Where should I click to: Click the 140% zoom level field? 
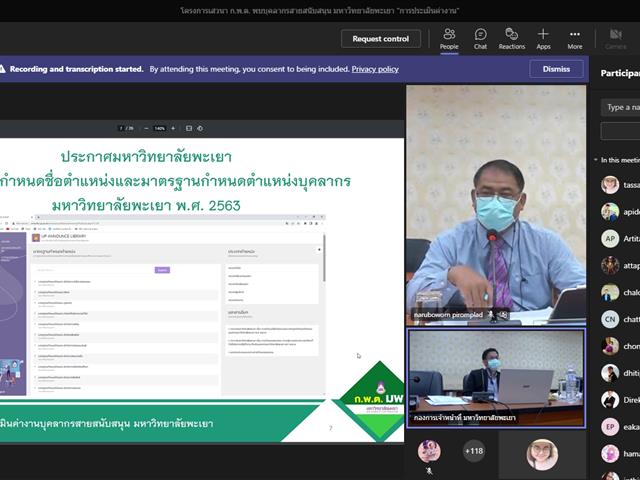160,128
